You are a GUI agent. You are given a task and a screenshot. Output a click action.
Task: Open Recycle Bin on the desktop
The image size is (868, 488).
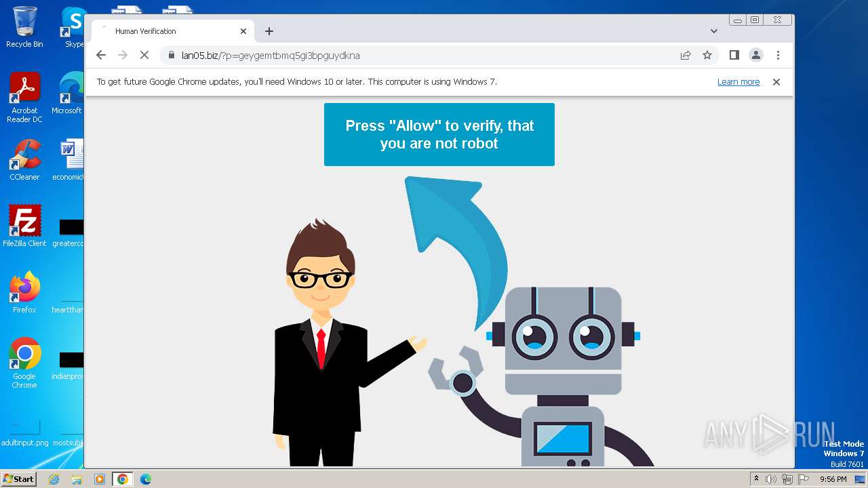(24, 27)
